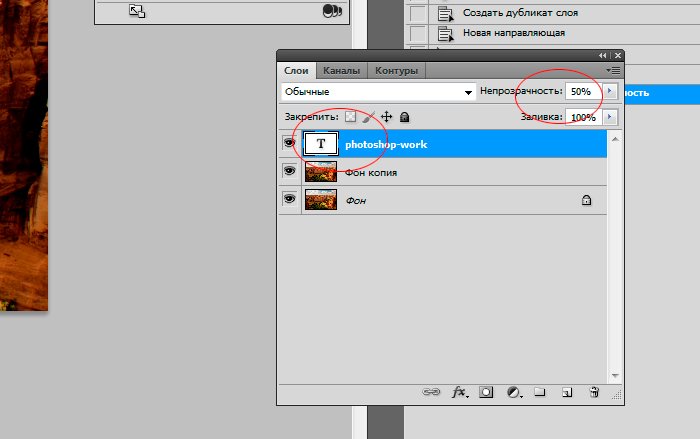Toggle checkbox beside Создать дубликат слоя
This screenshot has width=700, height=439.
(x=418, y=13)
